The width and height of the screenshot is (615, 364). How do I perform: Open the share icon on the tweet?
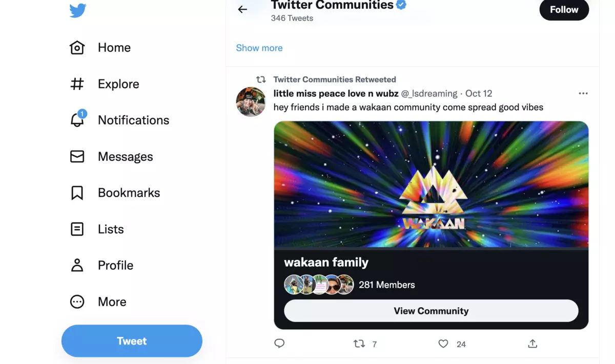click(532, 344)
